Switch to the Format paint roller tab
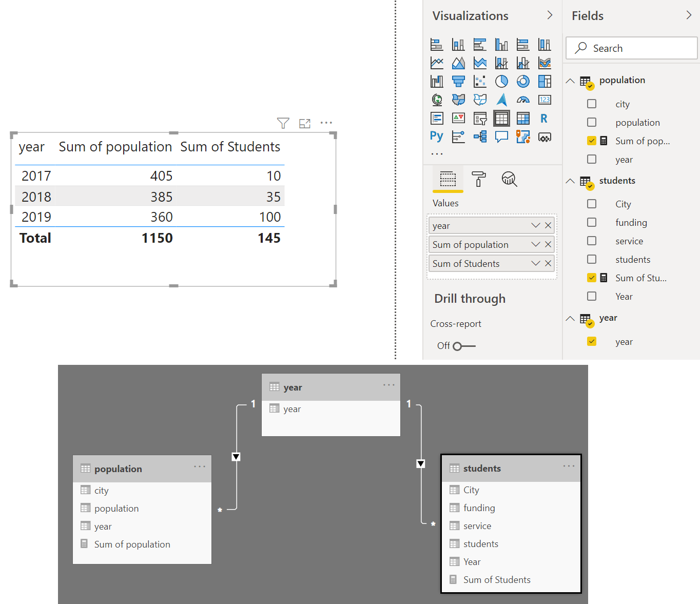Image resolution: width=700 pixels, height=604 pixels. point(478,179)
